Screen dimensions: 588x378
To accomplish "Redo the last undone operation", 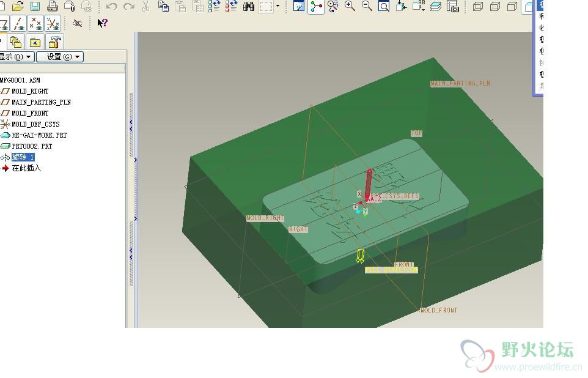I will click(128, 6).
